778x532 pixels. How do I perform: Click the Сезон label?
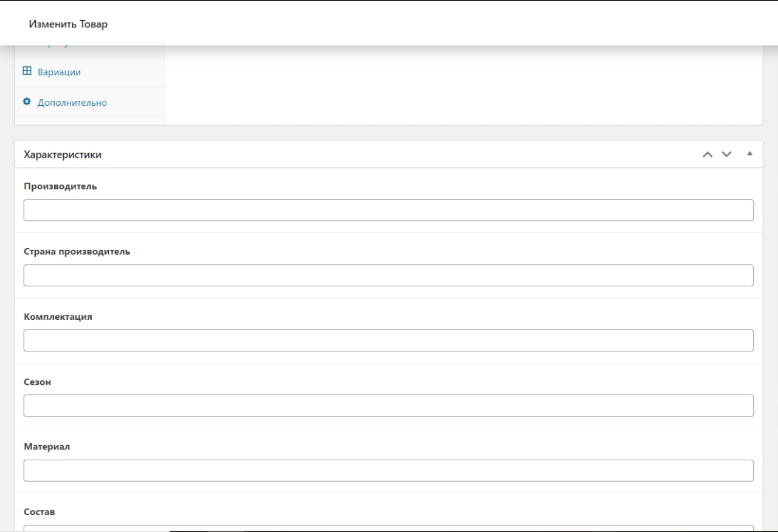pos(37,382)
